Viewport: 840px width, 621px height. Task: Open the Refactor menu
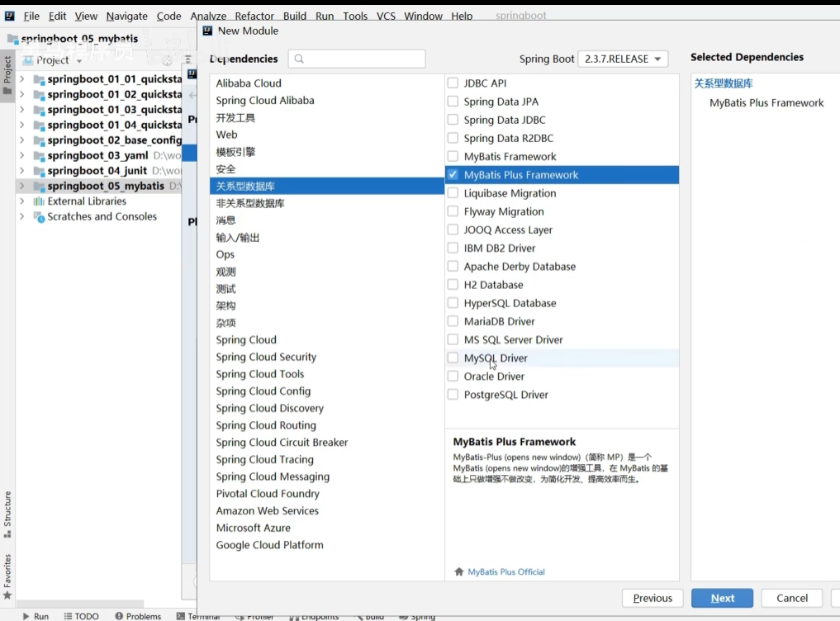pyautogui.click(x=254, y=16)
